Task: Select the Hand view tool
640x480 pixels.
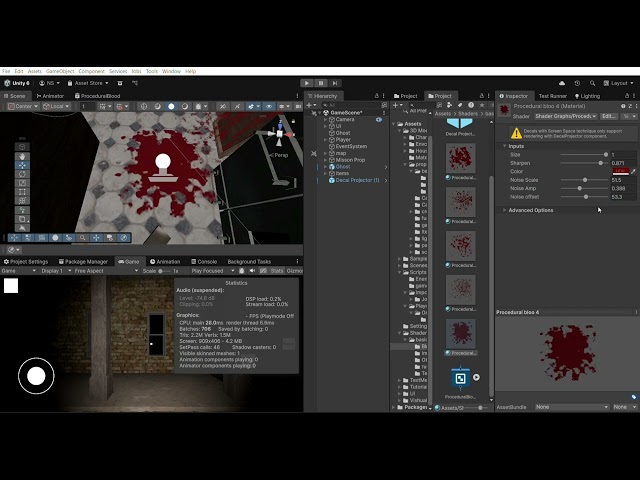Action: tap(22, 156)
